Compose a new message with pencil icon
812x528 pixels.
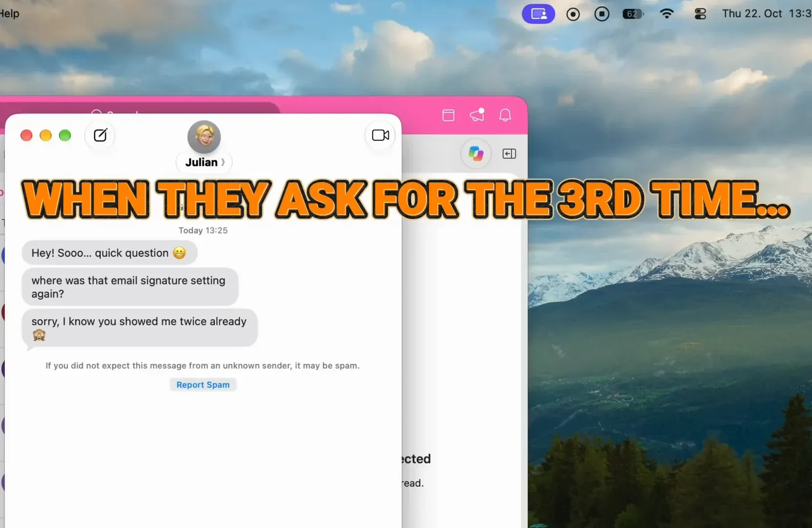(100, 135)
